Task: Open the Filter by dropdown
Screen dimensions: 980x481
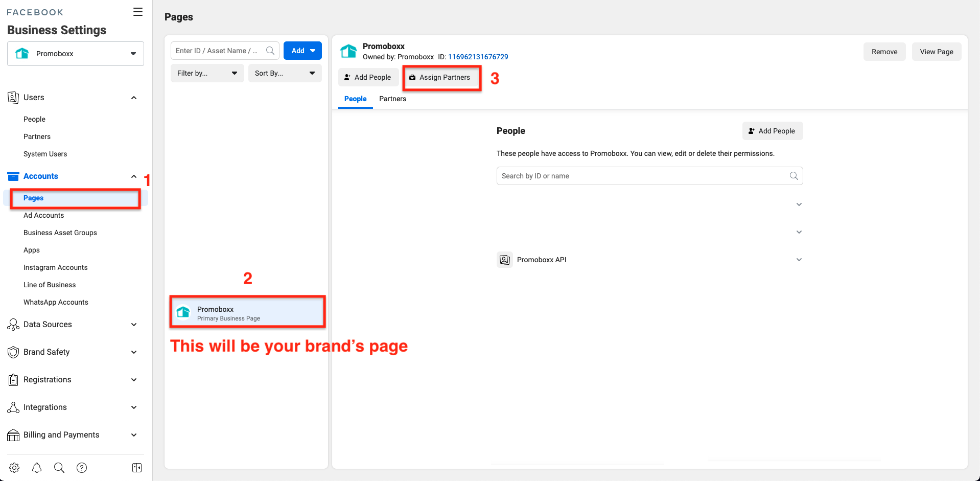Action: (x=207, y=73)
